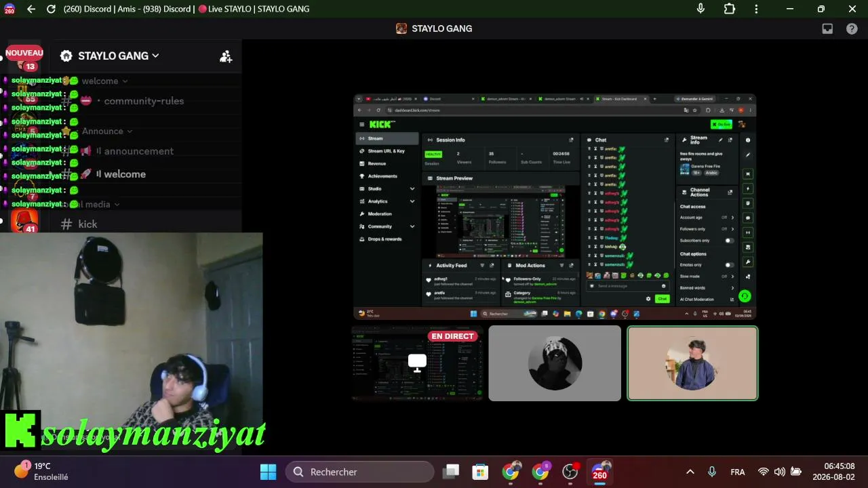Screen dimensions: 868x488
Task: Open the Discord inbox icon
Action: [x=827, y=28]
